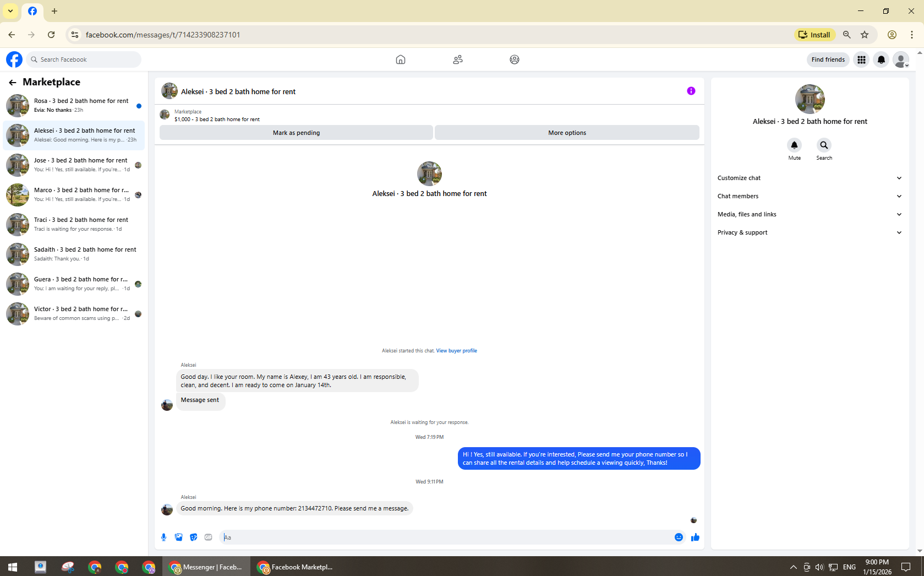Click the Facebook logo icon
This screenshot has width=924, height=576.
click(14, 59)
